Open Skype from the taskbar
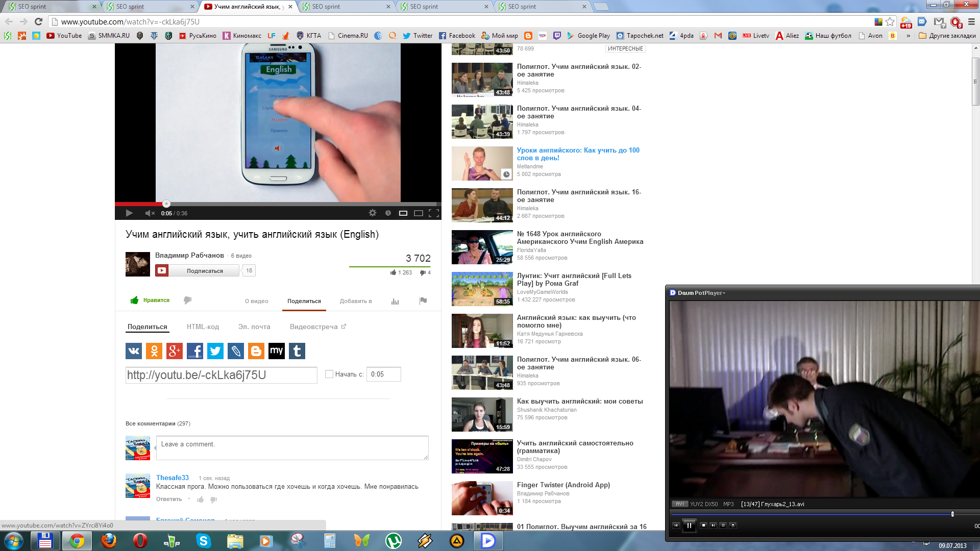980x551 pixels. (203, 541)
